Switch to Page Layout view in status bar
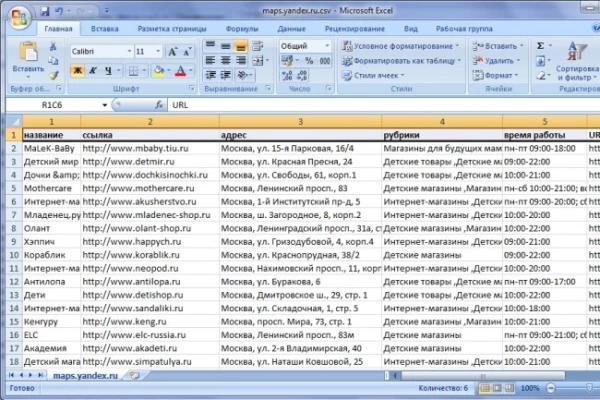The image size is (600, 400). point(497,388)
